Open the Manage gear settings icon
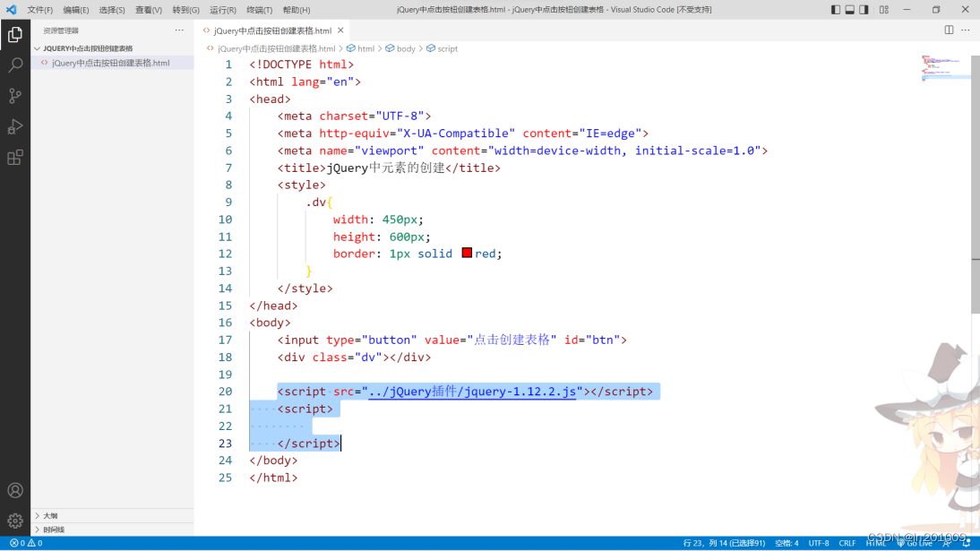980x551 pixels. [x=15, y=521]
